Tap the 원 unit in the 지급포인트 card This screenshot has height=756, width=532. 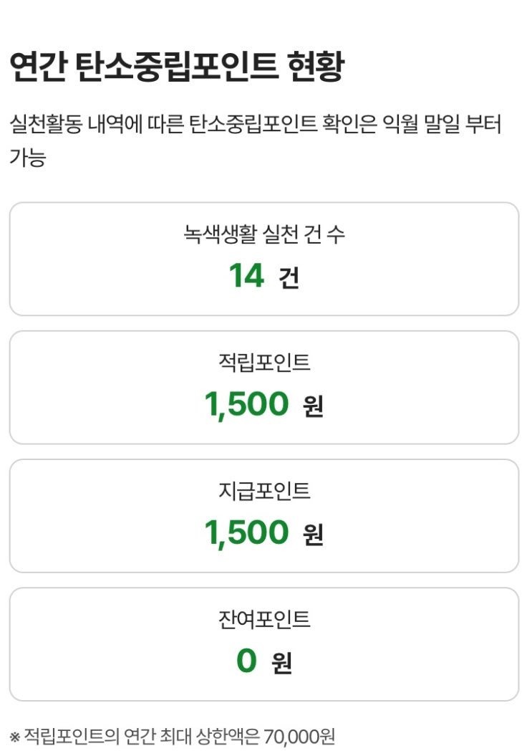pyautogui.click(x=313, y=535)
